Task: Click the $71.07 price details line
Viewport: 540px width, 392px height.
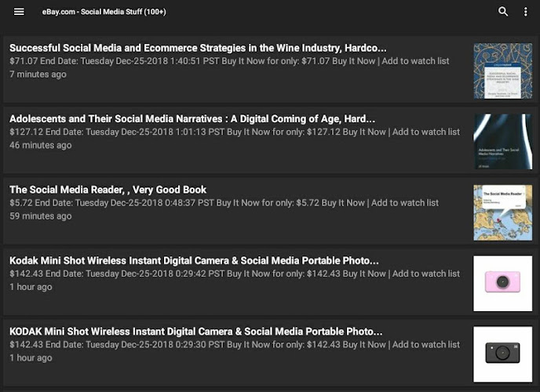Action: 229,61
